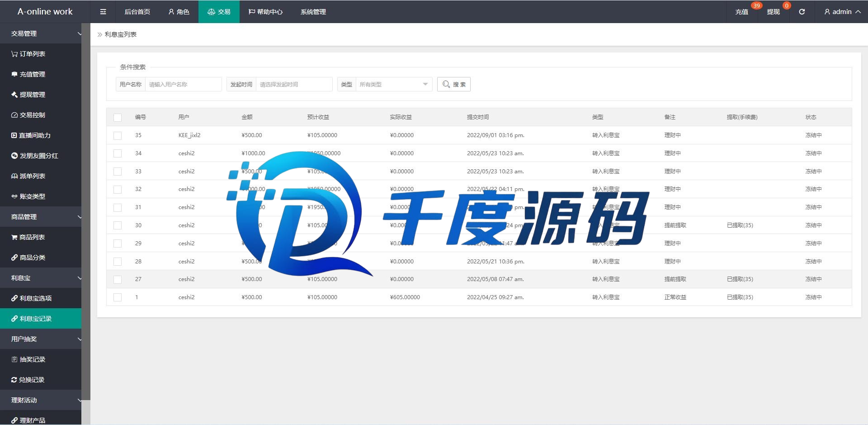
Task: Check the row 34 checkbox
Action: coord(118,153)
